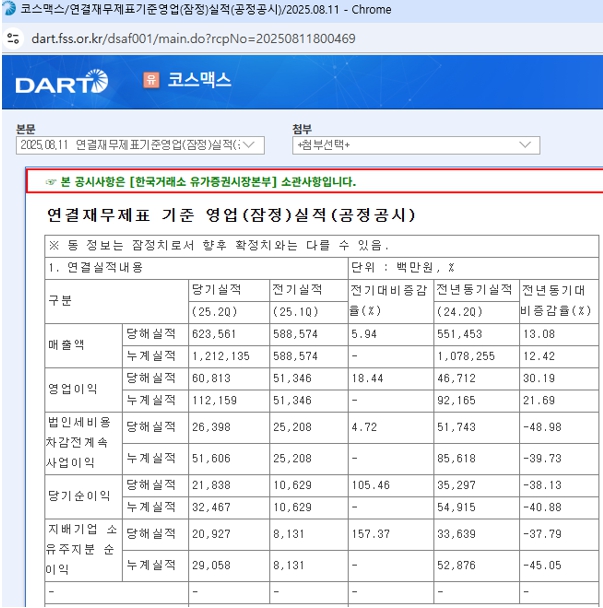
Task: Expand the 본문 document dropdown
Action: point(140,145)
